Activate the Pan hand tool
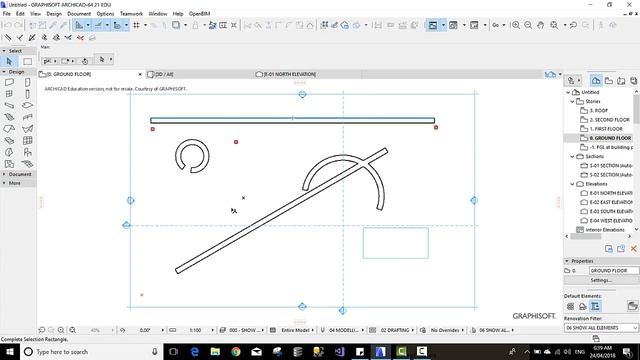Viewport: 640px width, 360px height. click(541, 25)
